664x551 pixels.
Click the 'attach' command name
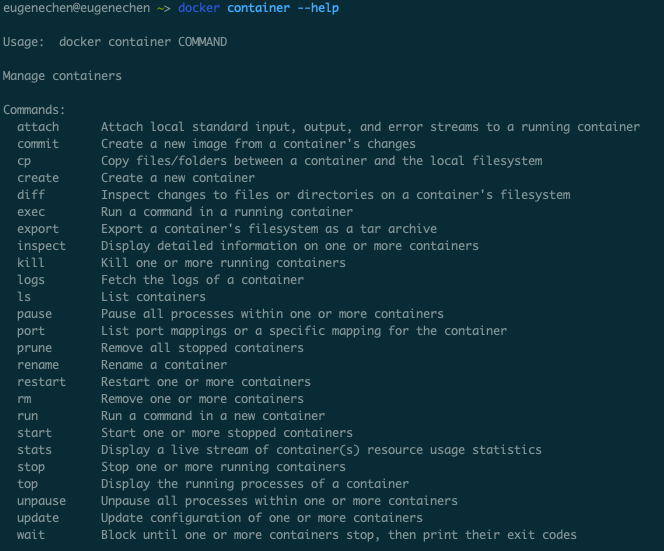coord(38,127)
